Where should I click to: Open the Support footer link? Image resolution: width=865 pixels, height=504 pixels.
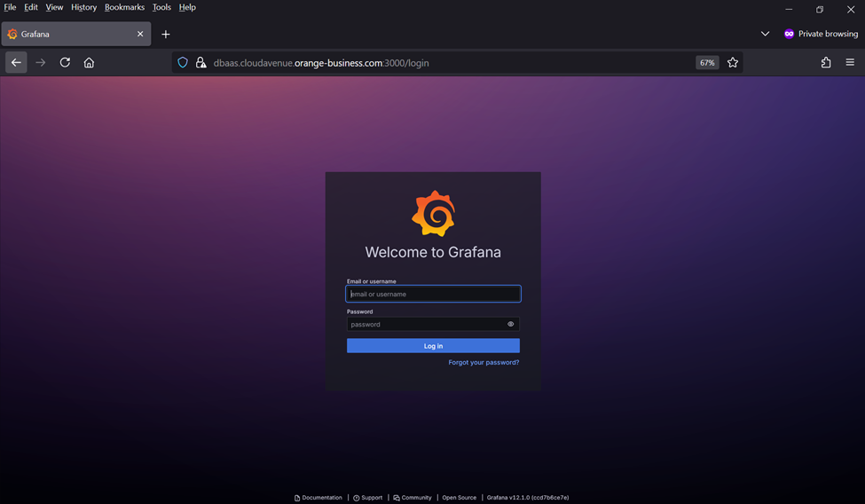click(371, 498)
